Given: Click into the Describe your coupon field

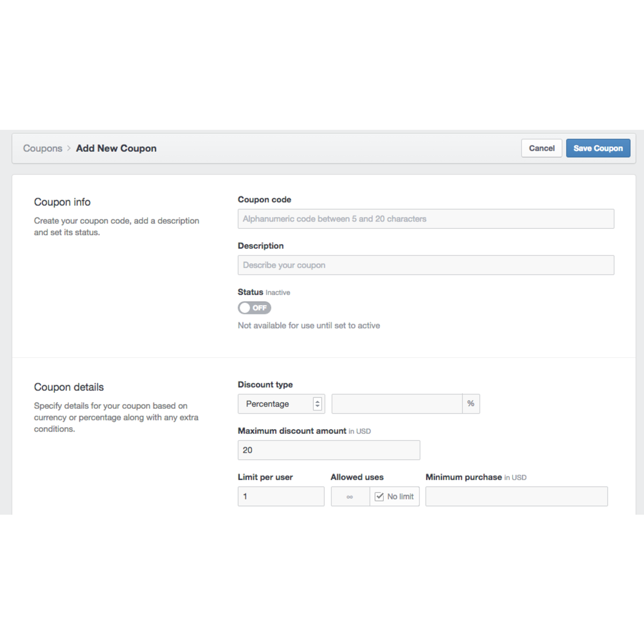Looking at the screenshot, I should 426,265.
